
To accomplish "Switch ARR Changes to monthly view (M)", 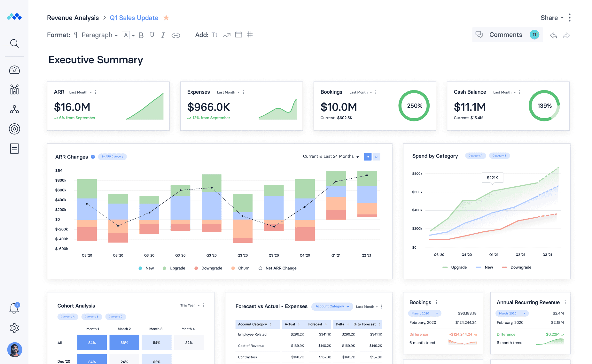I will tap(368, 157).
